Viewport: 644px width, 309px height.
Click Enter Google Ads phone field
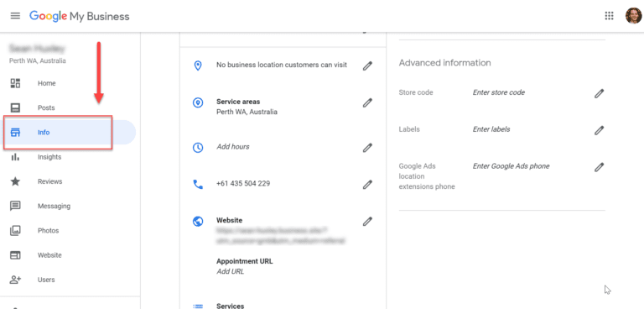pos(511,166)
